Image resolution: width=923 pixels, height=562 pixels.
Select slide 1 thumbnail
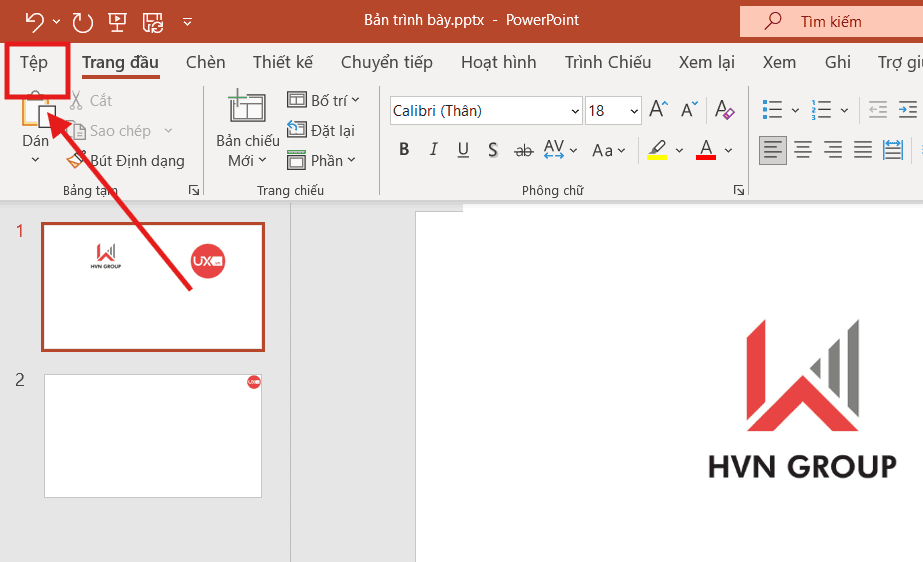click(x=153, y=287)
